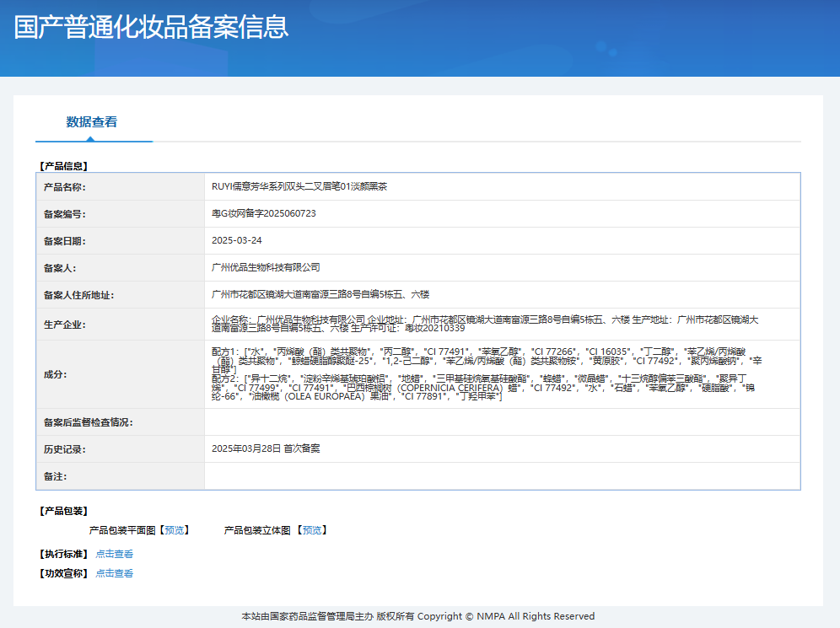840x628 pixels.
Task: Click the 历史记录 label cell
Action: coord(120,449)
